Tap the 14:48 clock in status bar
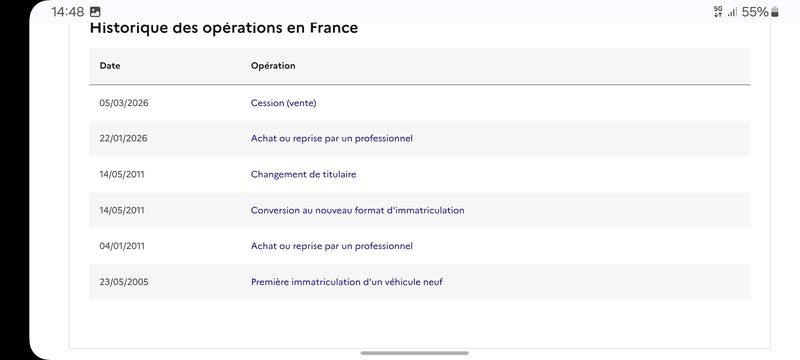 click(x=67, y=12)
